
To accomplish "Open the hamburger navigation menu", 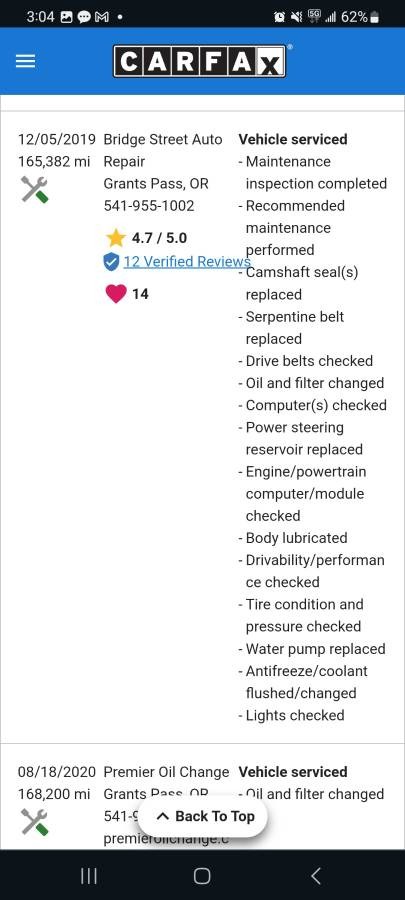I will coord(25,61).
